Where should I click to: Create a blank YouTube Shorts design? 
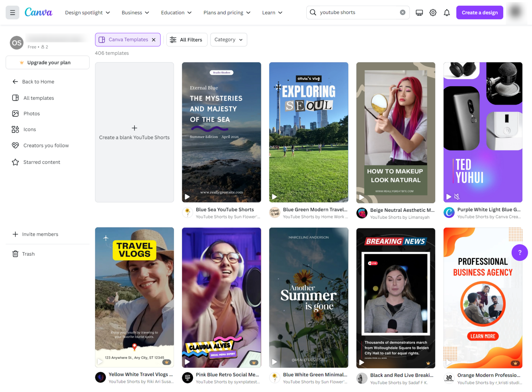pyautogui.click(x=134, y=132)
